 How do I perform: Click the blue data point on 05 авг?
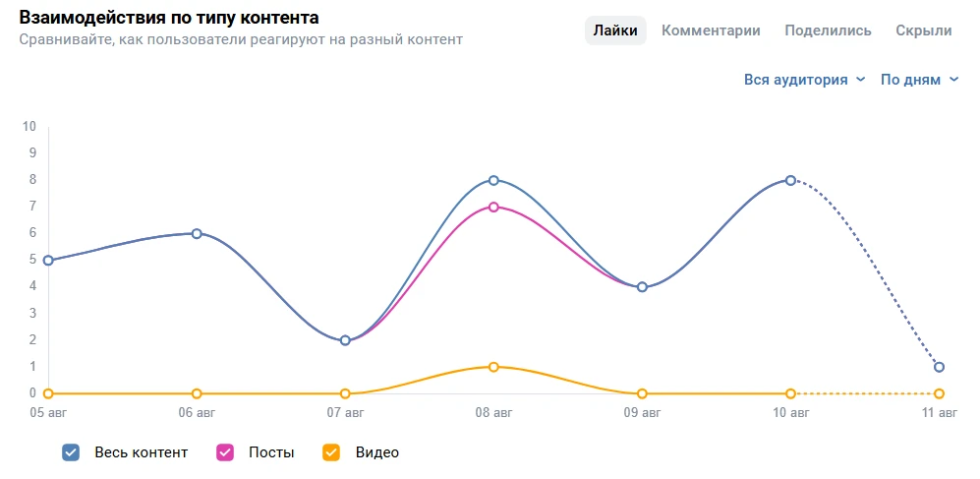48,261
